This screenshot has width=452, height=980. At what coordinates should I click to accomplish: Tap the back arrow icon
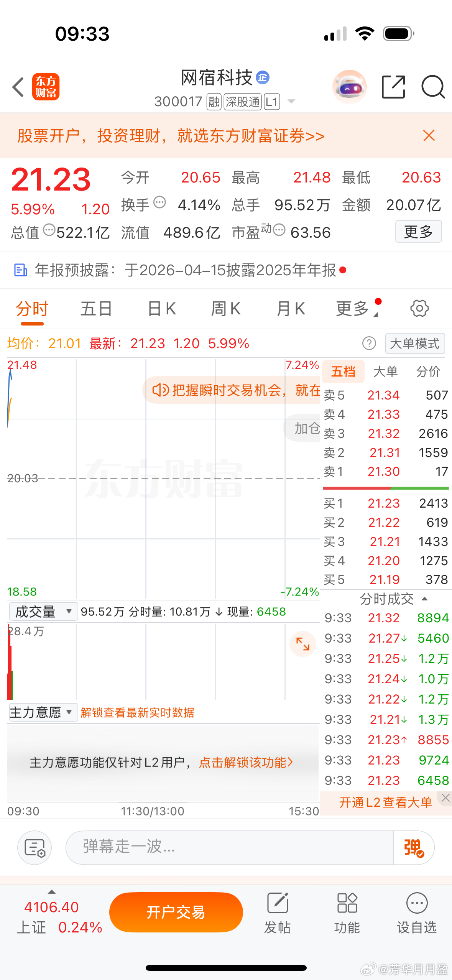pos(18,87)
